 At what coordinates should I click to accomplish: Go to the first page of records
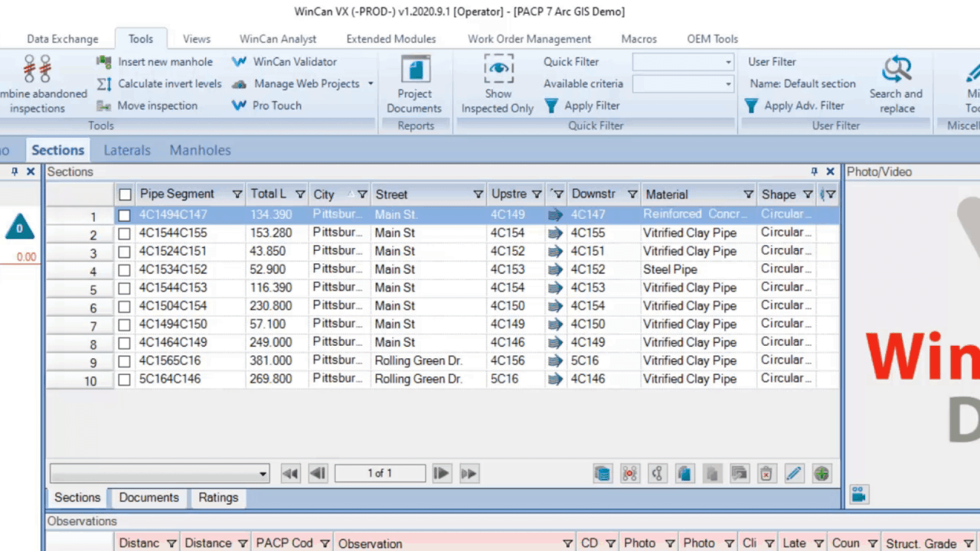tap(290, 474)
